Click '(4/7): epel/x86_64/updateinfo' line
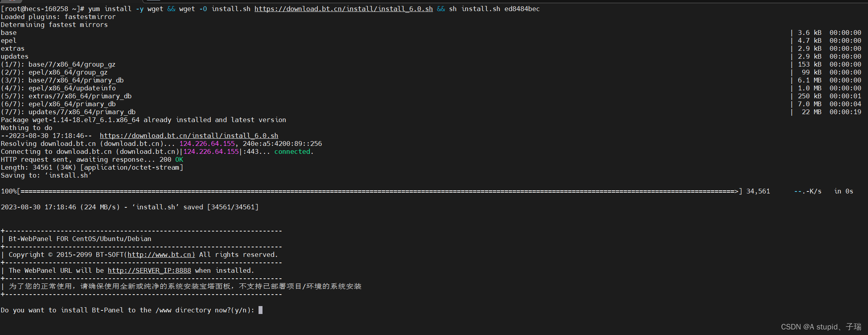The image size is (868, 335). pyautogui.click(x=58, y=88)
